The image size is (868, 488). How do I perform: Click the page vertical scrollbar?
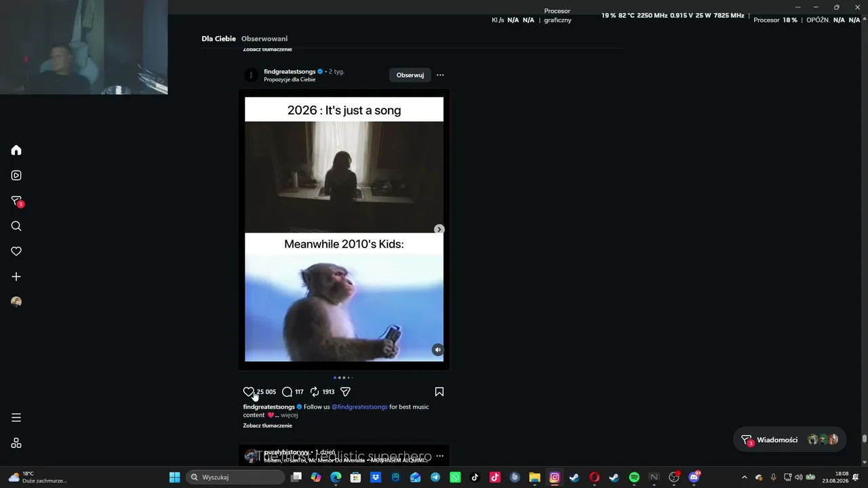point(865,439)
